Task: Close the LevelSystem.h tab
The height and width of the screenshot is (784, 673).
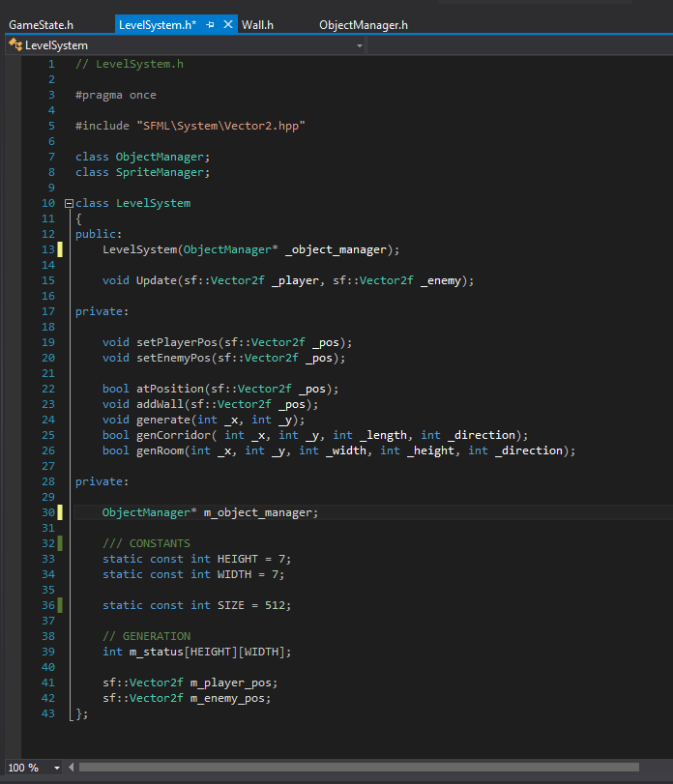Action: (228, 24)
